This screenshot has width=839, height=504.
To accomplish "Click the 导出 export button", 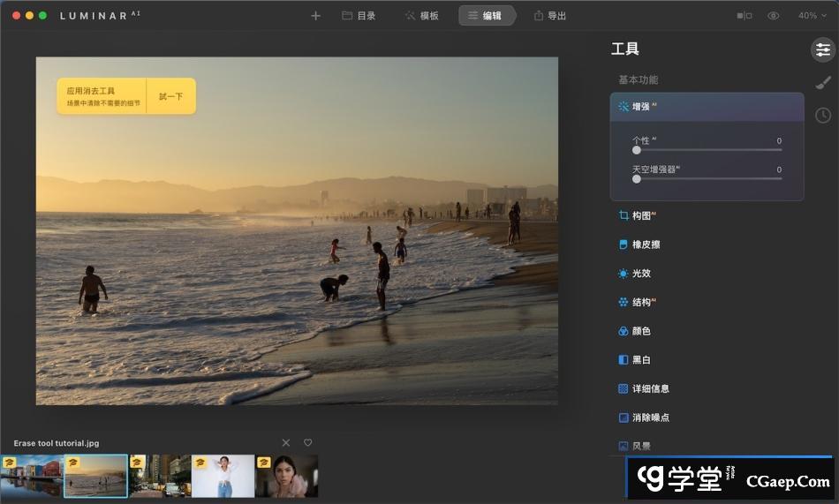I will 549,16.
